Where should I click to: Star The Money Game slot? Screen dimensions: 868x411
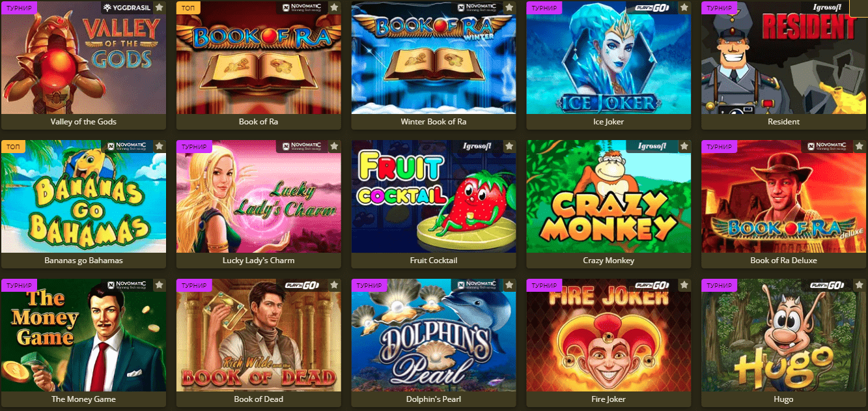click(159, 285)
